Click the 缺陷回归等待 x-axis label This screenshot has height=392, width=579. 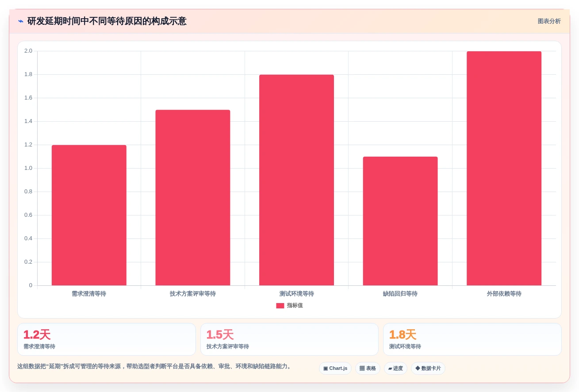400,294
